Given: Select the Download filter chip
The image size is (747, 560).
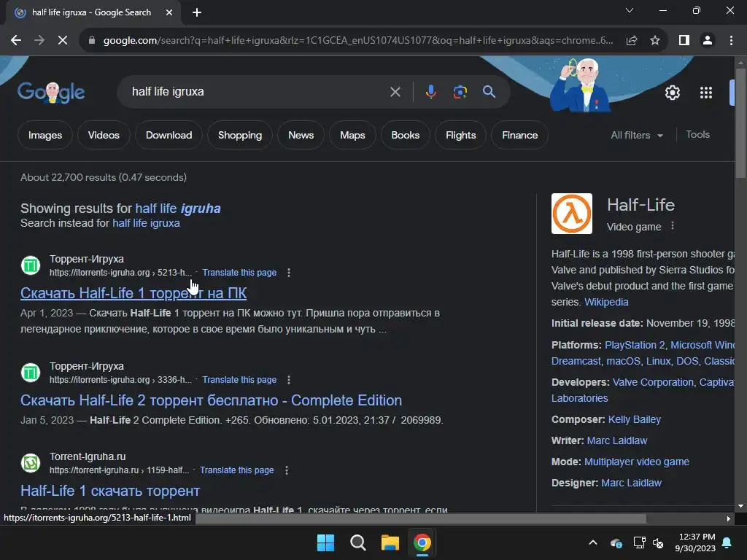Looking at the screenshot, I should click(169, 135).
